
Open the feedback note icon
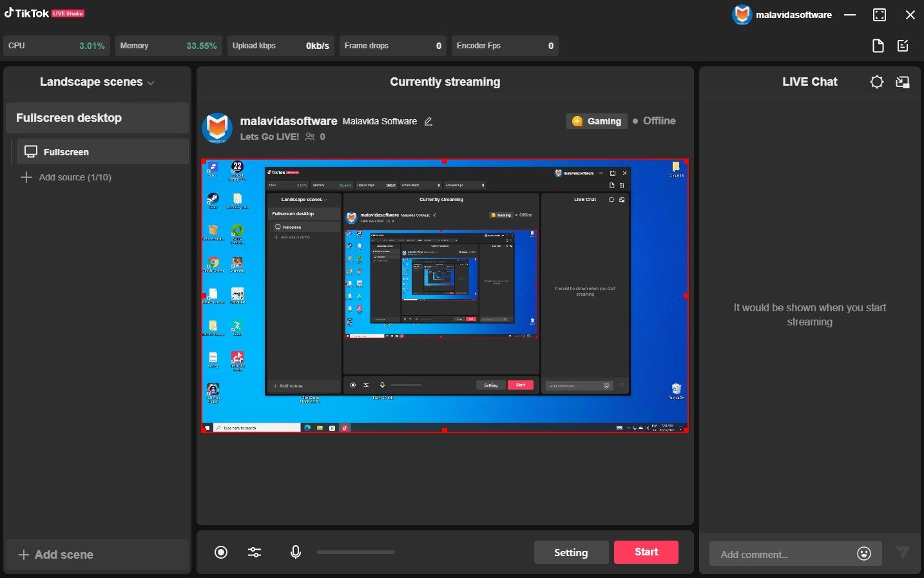tap(903, 46)
